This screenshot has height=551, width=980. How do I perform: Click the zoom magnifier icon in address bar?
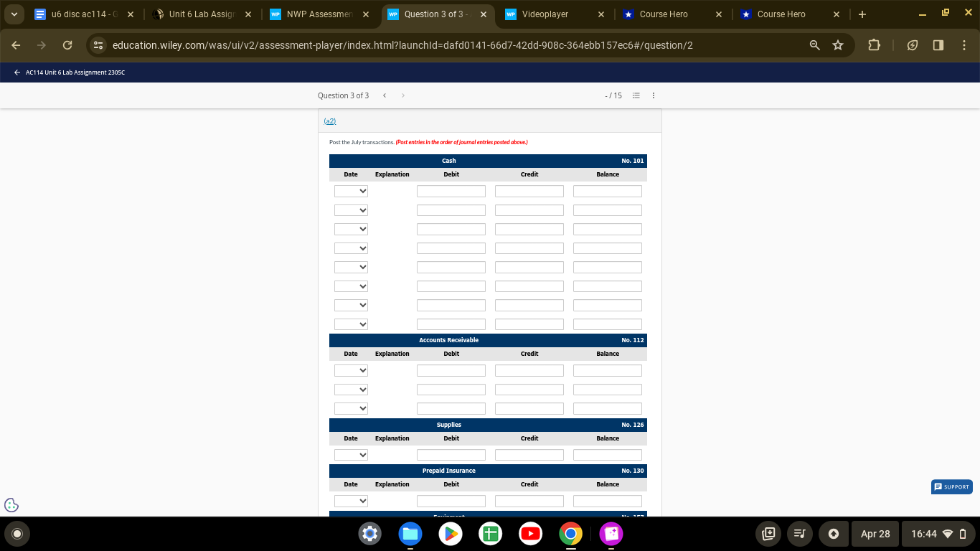click(815, 45)
